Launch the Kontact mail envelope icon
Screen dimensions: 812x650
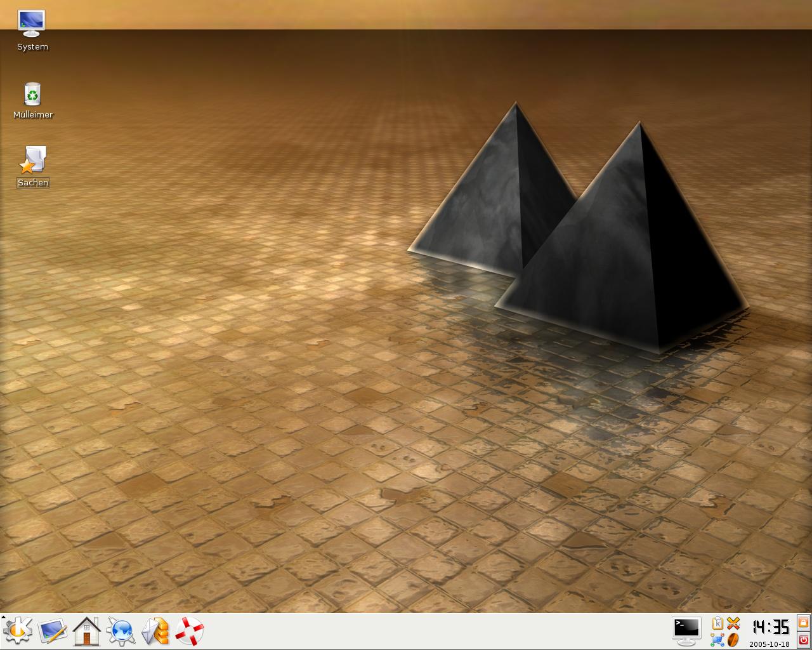[155, 631]
